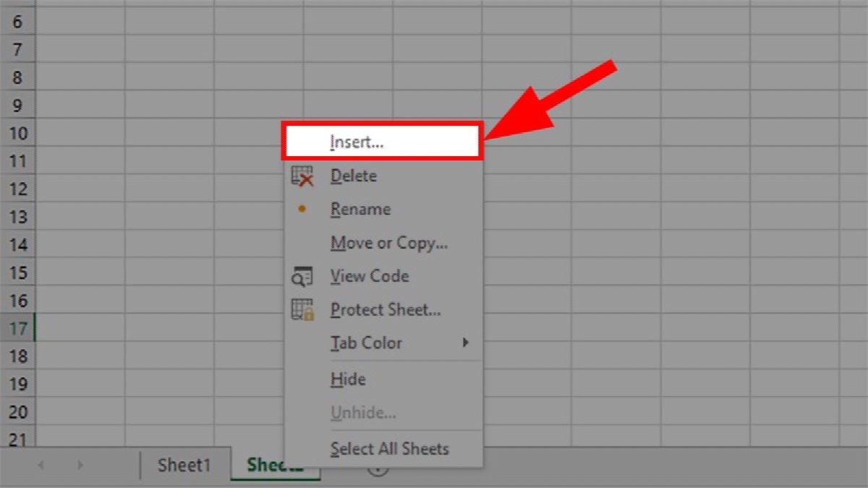
Task: Select row 12 header
Action: (17, 189)
